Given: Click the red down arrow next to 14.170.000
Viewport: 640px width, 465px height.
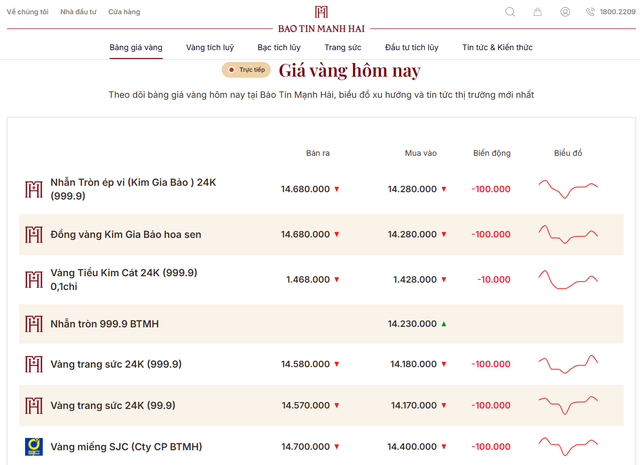Looking at the screenshot, I should (x=444, y=405).
